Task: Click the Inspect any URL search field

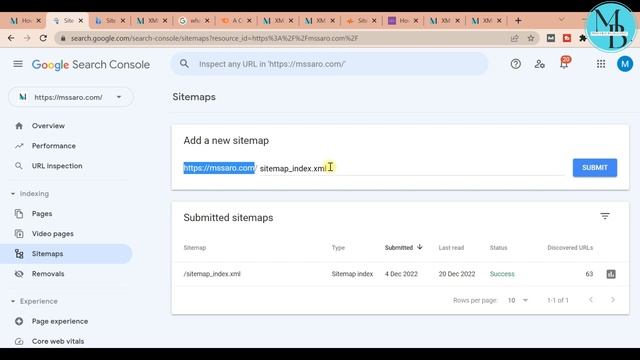Action: (329, 64)
